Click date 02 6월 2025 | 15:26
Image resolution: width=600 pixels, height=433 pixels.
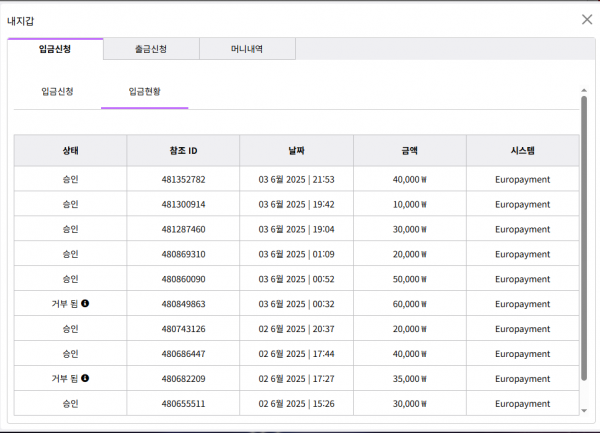[296, 404]
